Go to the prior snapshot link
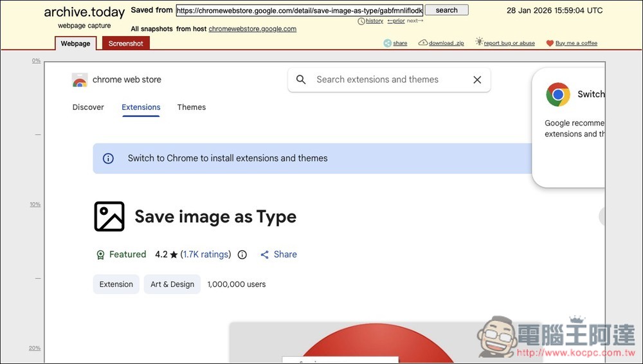 (x=396, y=21)
